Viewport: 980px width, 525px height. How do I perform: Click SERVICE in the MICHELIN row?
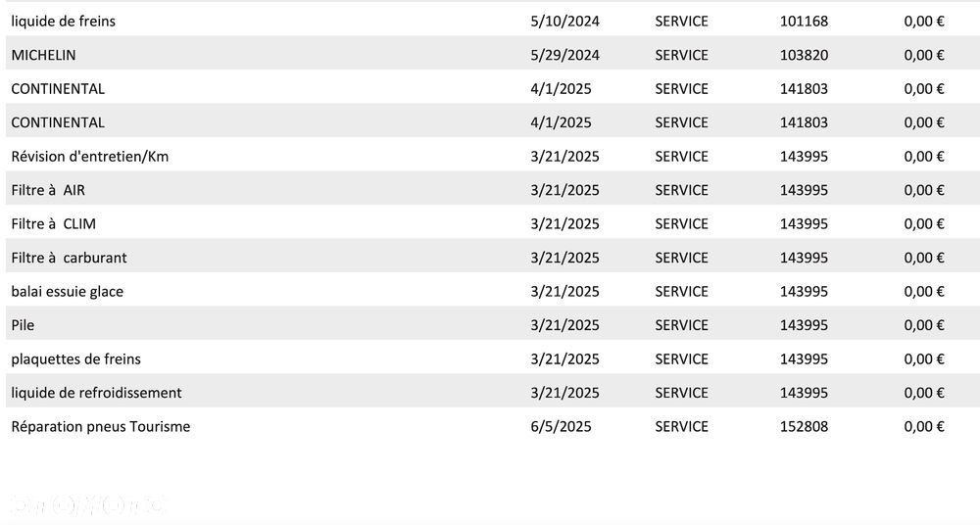[681, 55]
